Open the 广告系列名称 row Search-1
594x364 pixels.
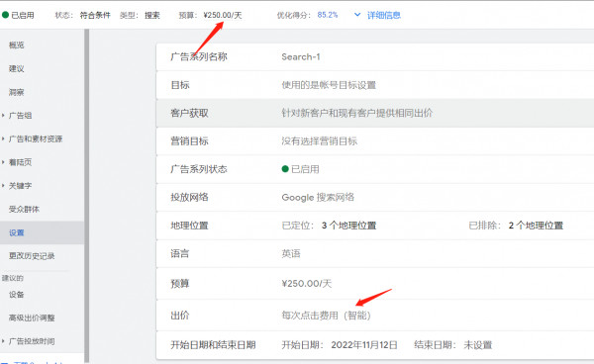click(375, 56)
